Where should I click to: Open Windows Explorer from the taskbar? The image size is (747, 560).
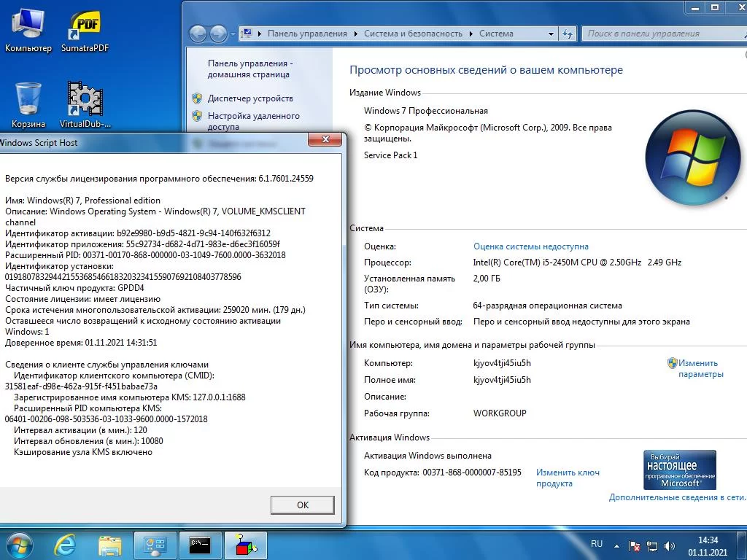pyautogui.click(x=110, y=545)
